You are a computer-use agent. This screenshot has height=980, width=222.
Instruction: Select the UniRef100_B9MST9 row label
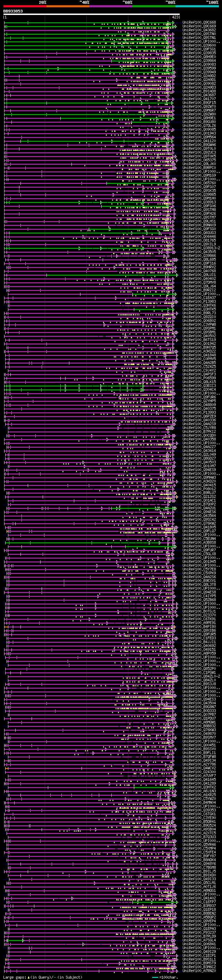click(199, 963)
